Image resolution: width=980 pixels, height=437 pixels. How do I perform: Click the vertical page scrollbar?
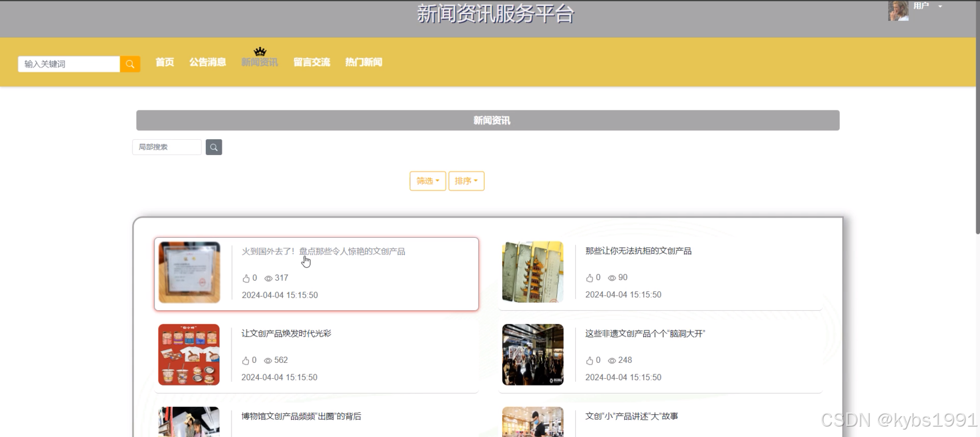pos(977,116)
